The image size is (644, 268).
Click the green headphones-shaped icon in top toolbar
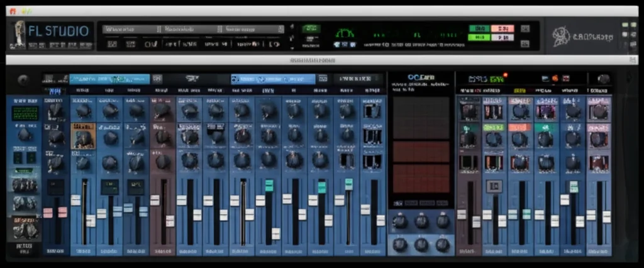345,33
